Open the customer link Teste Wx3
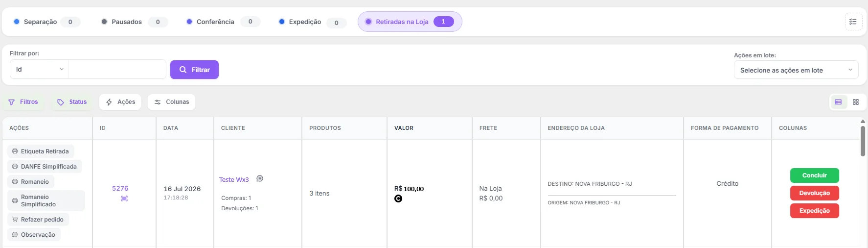868x248 pixels. coord(234,179)
